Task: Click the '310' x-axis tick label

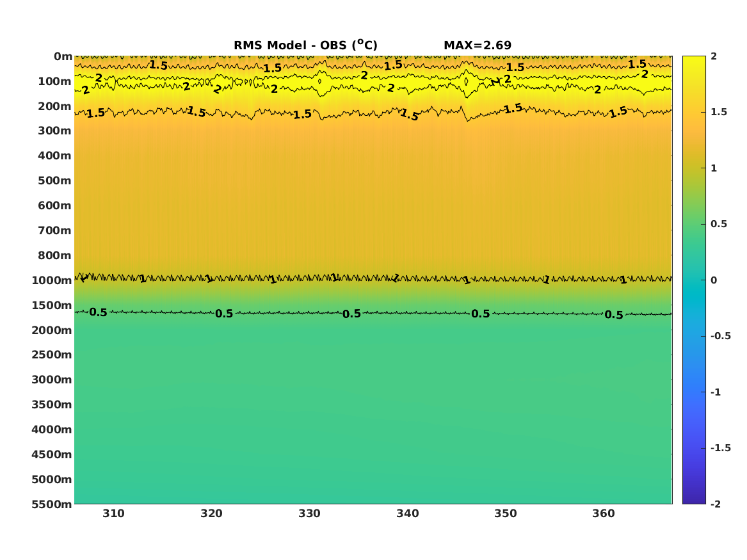Action: click(x=113, y=514)
